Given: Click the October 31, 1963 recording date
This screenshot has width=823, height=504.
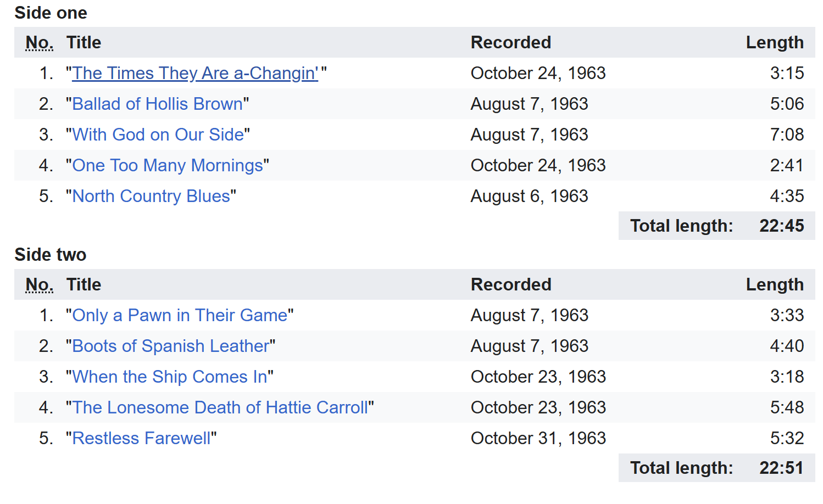Looking at the screenshot, I should click(x=538, y=438).
